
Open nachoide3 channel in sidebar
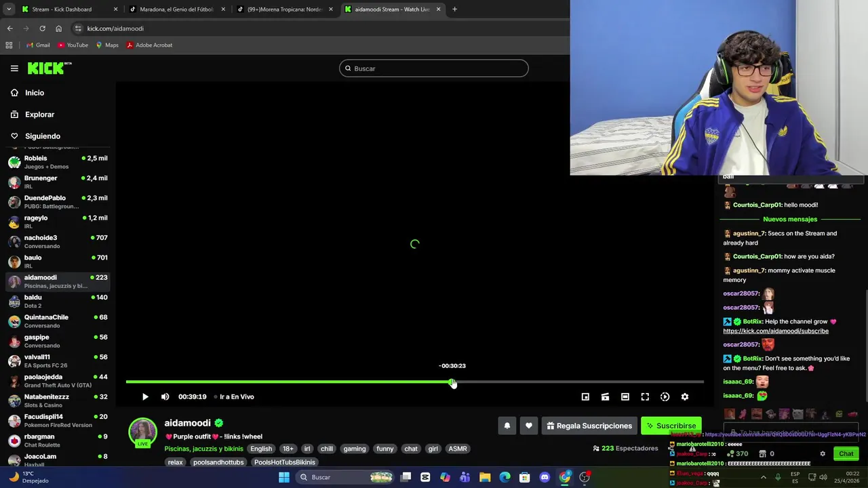(58, 241)
